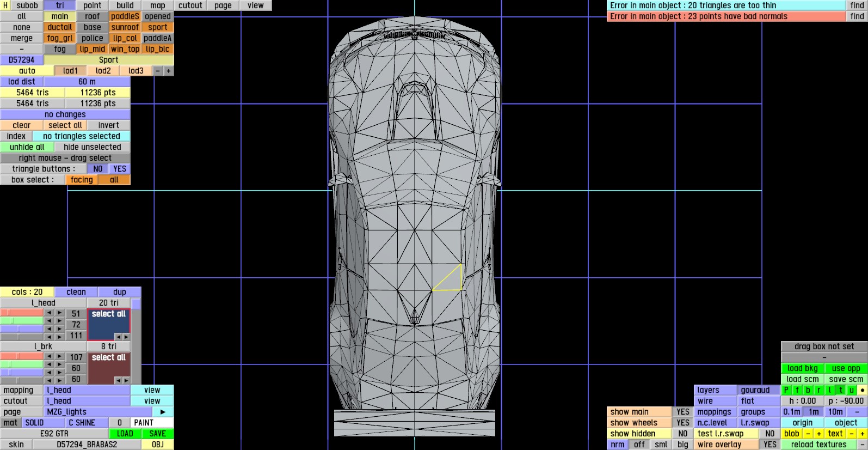Switch to right view with r button
The width and height of the screenshot is (868, 450).
(819, 390)
